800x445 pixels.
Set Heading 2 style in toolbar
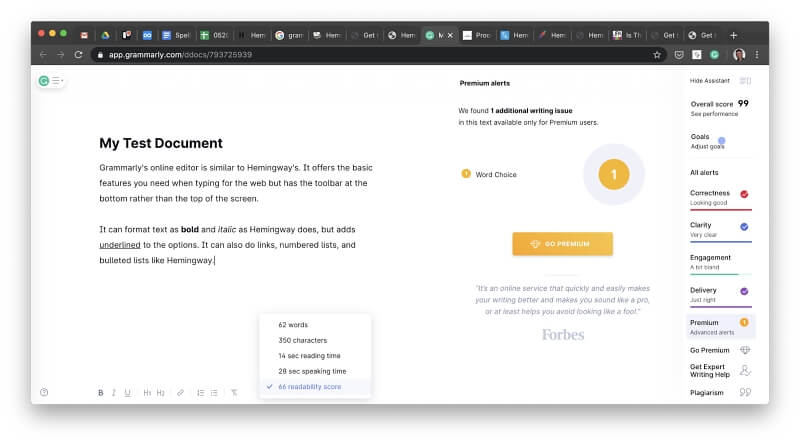[x=161, y=392]
